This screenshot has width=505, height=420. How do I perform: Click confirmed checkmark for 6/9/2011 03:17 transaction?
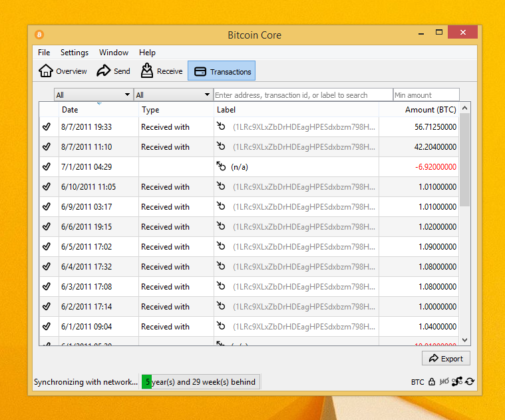pyautogui.click(x=47, y=206)
